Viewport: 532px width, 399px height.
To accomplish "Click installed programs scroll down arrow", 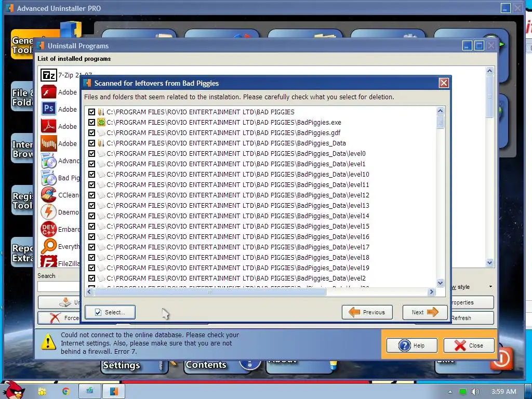I will coord(489,262).
